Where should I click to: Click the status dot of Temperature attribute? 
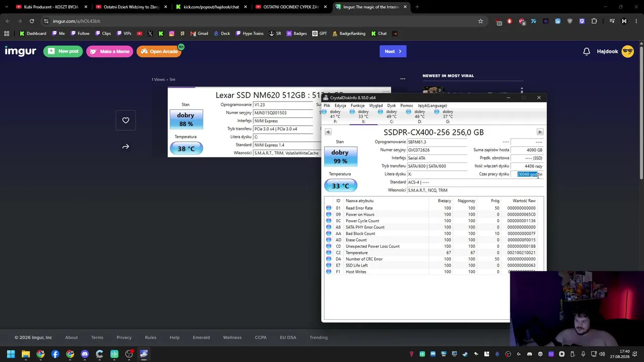pos(329,253)
